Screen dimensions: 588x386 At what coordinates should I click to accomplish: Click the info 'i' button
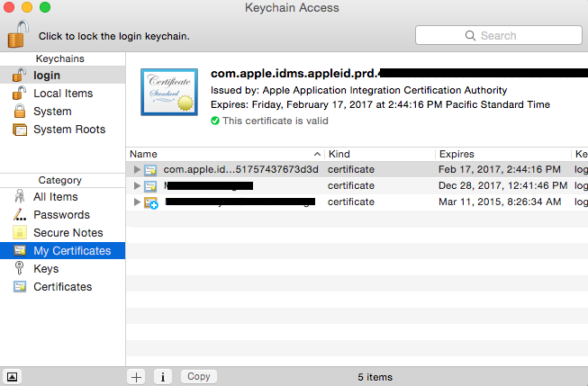coord(163,377)
